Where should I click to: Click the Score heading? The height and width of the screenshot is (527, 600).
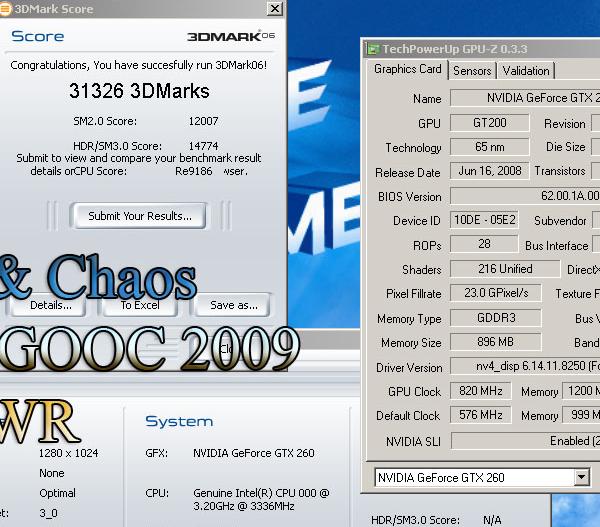click(38, 36)
